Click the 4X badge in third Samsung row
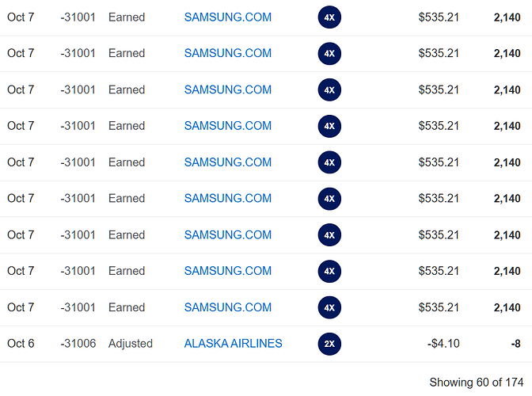 pyautogui.click(x=329, y=90)
